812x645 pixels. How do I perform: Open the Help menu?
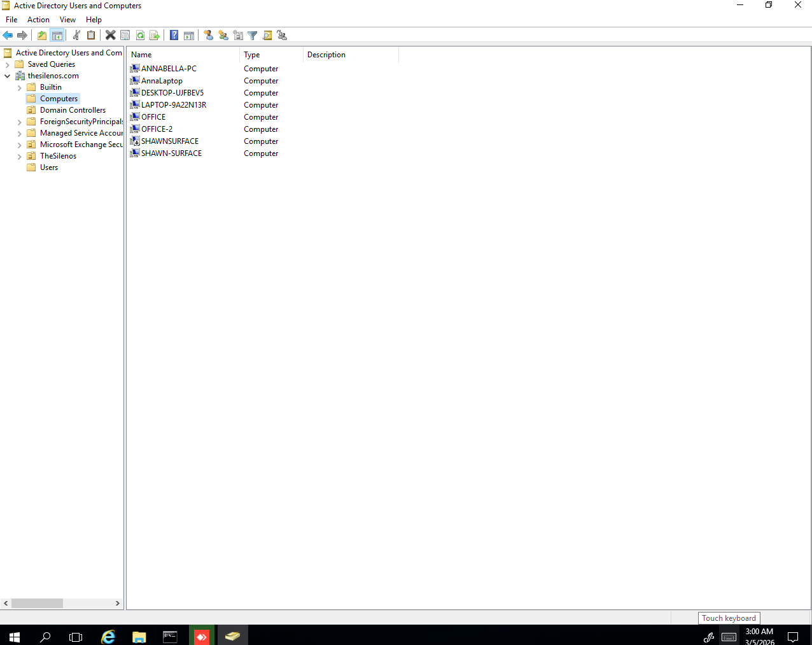tap(94, 20)
